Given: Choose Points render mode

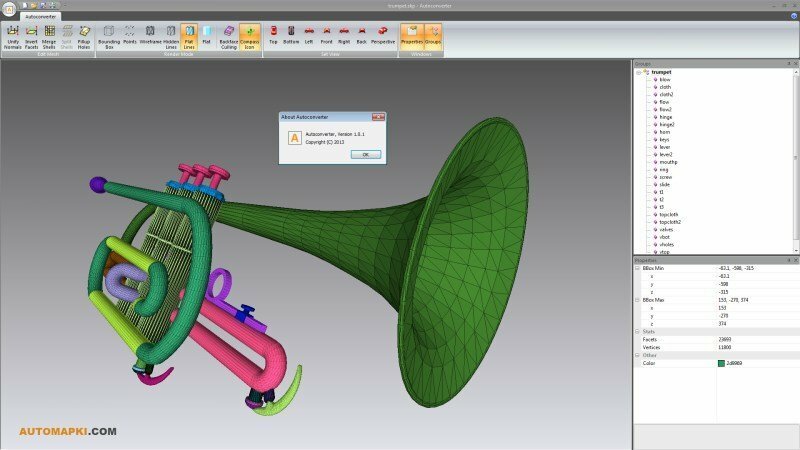Looking at the screenshot, I should pyautogui.click(x=129, y=37).
